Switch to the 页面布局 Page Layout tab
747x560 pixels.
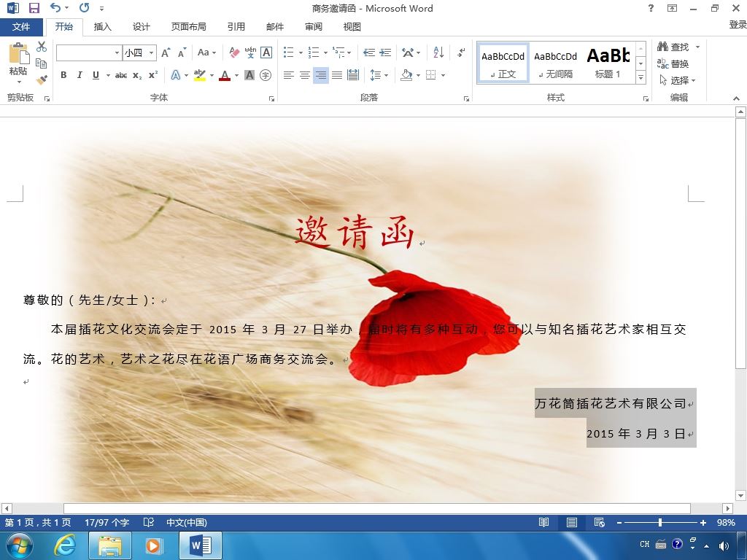189,27
